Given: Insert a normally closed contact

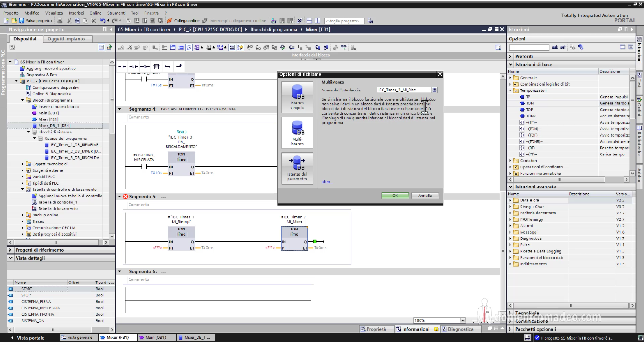Looking at the screenshot, I should tap(134, 66).
